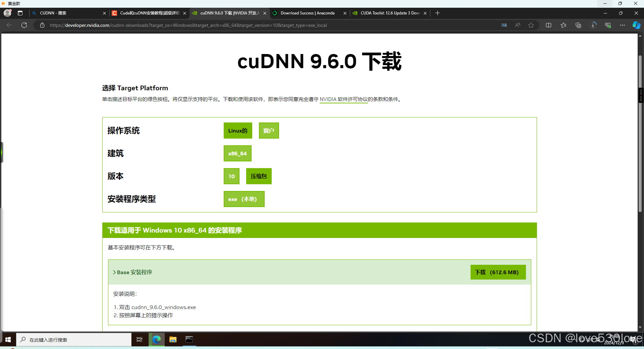Open the Windows Start menu
The height and width of the screenshot is (349, 644).
tap(8, 340)
